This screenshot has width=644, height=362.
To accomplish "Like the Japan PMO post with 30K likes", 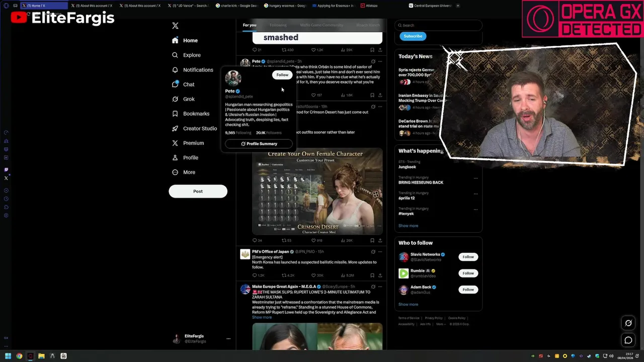I will (x=317, y=276).
